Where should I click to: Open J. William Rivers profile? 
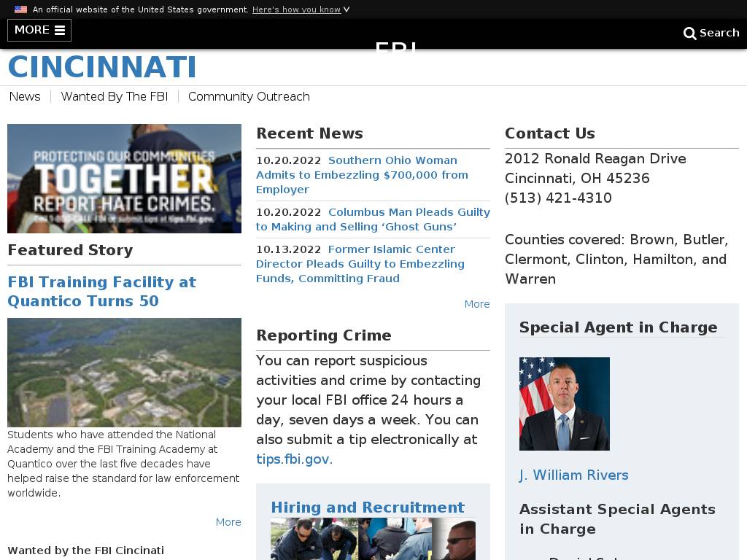pos(573,475)
